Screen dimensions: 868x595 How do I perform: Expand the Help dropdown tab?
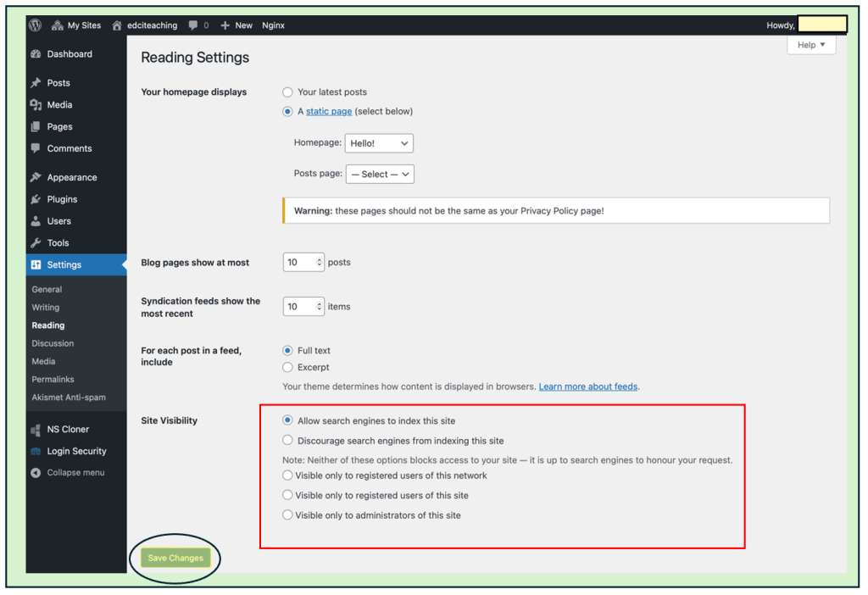pos(811,45)
